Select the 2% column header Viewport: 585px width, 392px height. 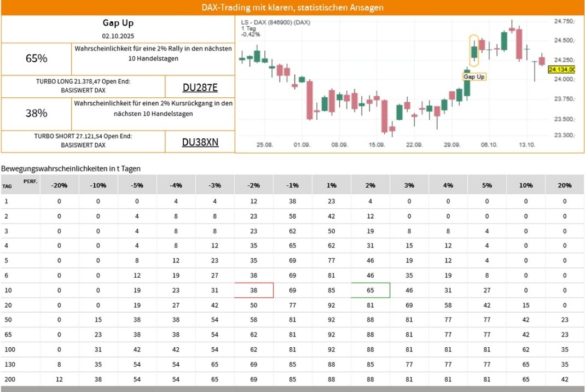[x=370, y=185]
